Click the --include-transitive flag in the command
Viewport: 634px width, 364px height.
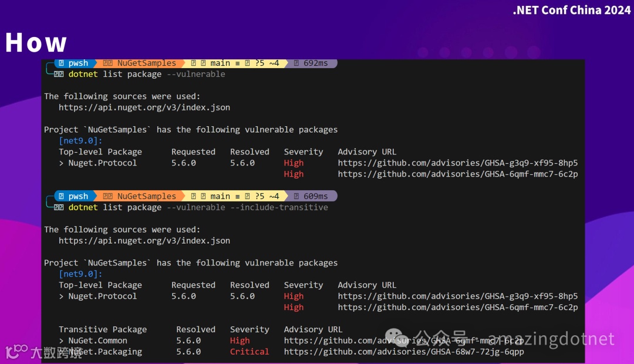[279, 207]
